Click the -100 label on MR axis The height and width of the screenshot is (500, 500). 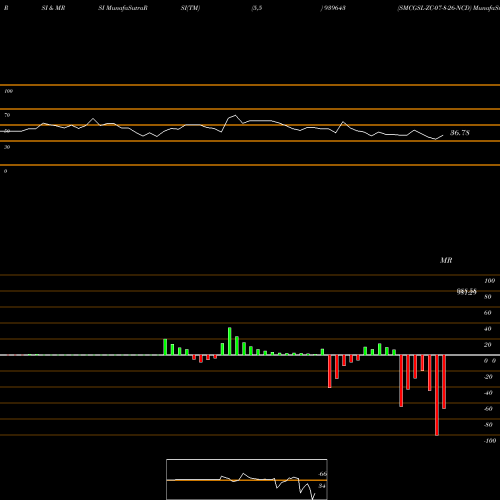click(x=490, y=441)
